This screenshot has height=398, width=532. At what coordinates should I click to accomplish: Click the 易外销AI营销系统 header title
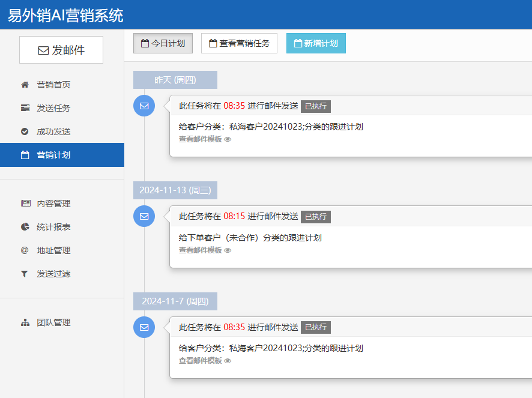65,16
